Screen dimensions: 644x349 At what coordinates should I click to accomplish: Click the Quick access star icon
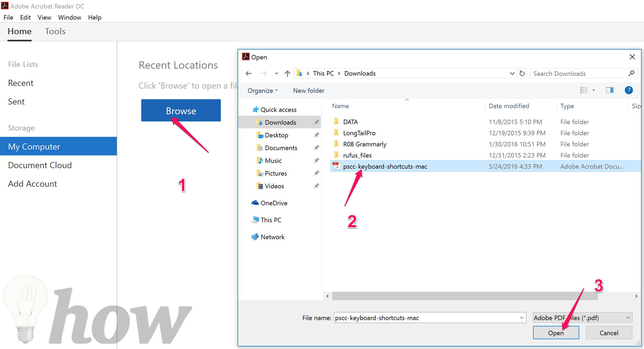pos(255,109)
